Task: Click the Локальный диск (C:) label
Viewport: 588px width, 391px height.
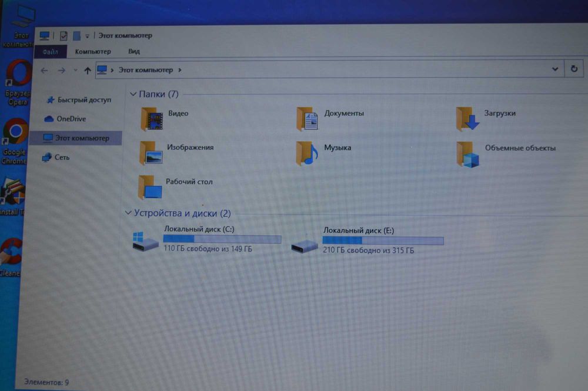Action: [x=199, y=229]
